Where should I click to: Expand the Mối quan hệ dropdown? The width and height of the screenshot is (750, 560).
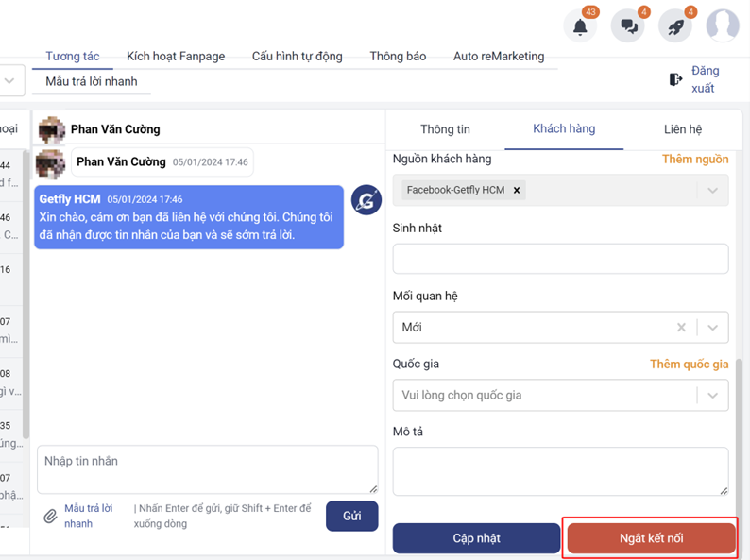click(712, 328)
